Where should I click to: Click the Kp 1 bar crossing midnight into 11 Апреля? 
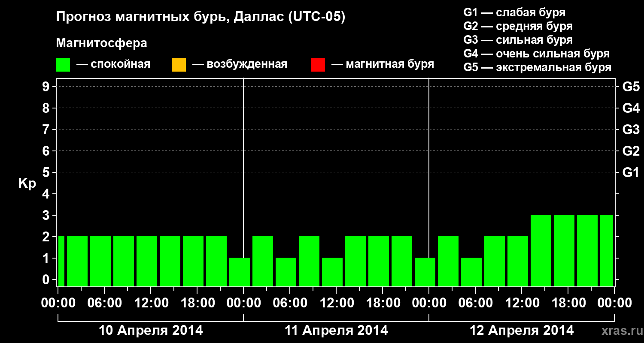pyautogui.click(x=240, y=272)
